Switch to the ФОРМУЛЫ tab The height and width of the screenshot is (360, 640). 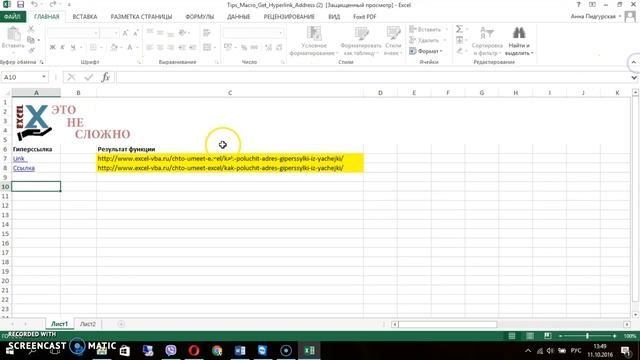tap(200, 17)
